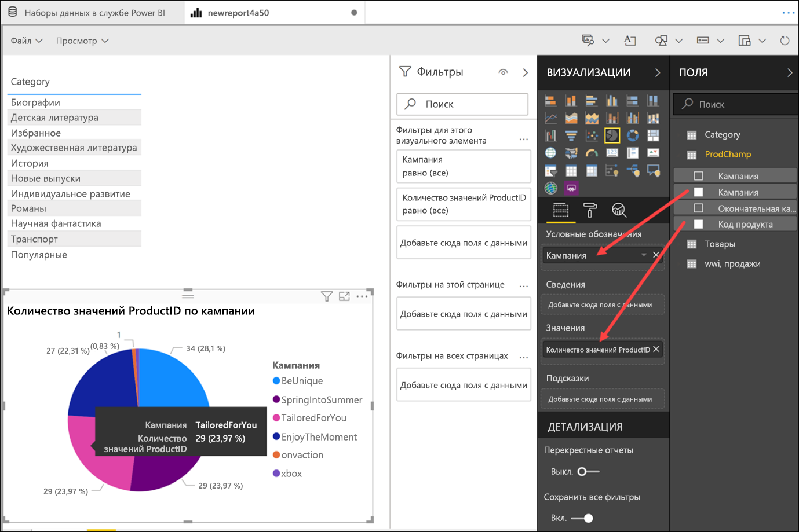This screenshot has width=799, height=532.
Task: Toggle the eye icon in Фильтры pane
Action: point(503,72)
